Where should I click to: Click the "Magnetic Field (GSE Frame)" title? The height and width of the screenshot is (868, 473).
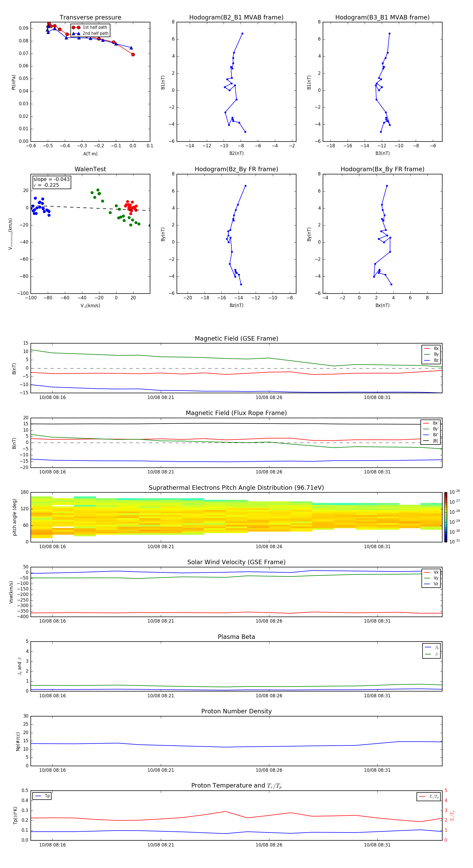click(x=236, y=339)
